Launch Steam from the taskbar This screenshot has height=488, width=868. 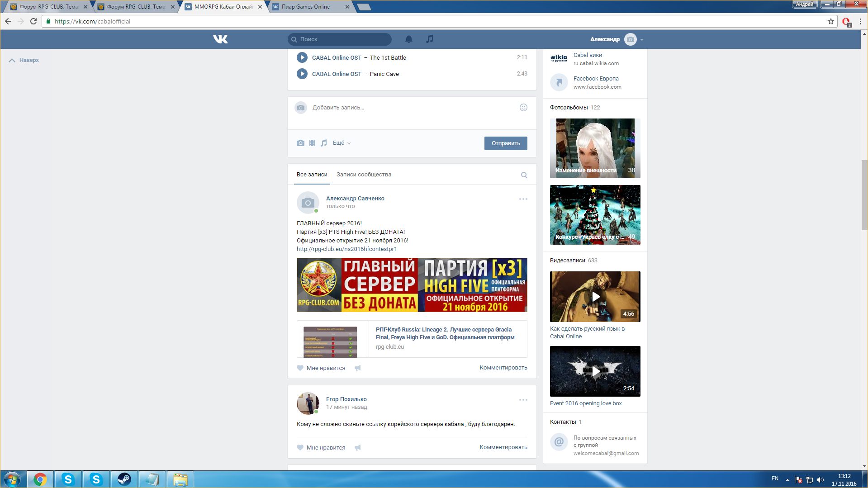pos(124,479)
